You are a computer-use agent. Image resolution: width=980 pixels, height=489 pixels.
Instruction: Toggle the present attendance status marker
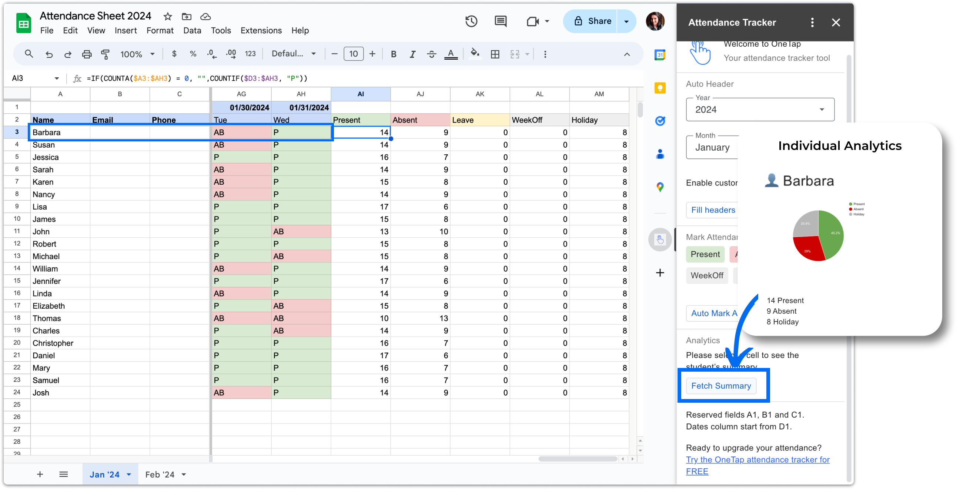click(x=706, y=254)
